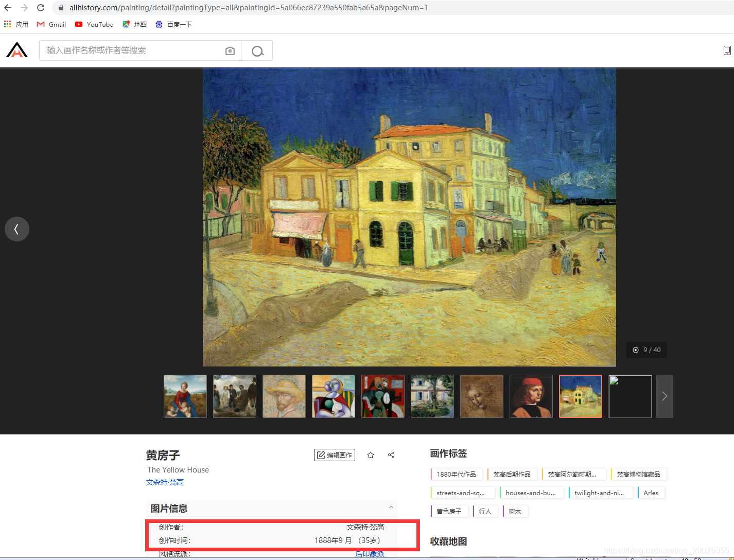Select the Madonna and children thumbnail

(185, 396)
